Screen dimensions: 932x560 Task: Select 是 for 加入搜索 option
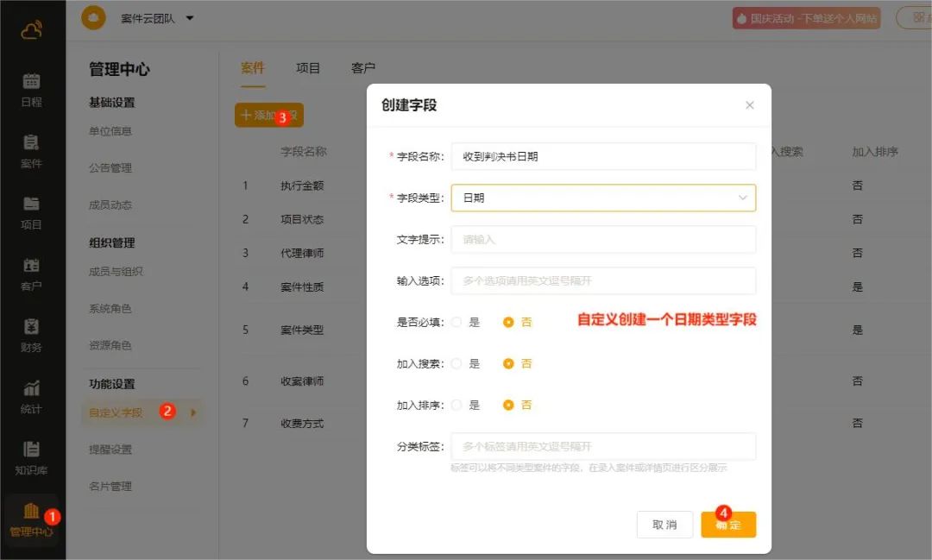coord(457,363)
